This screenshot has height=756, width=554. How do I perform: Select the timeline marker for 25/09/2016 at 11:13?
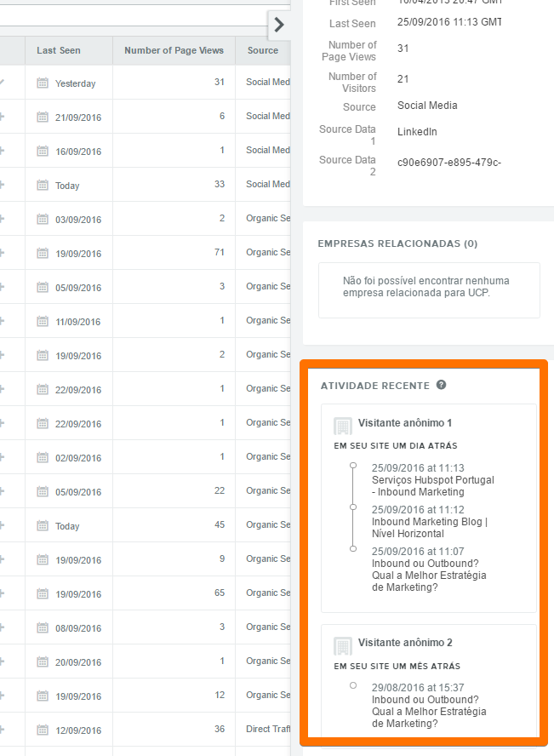353,465
